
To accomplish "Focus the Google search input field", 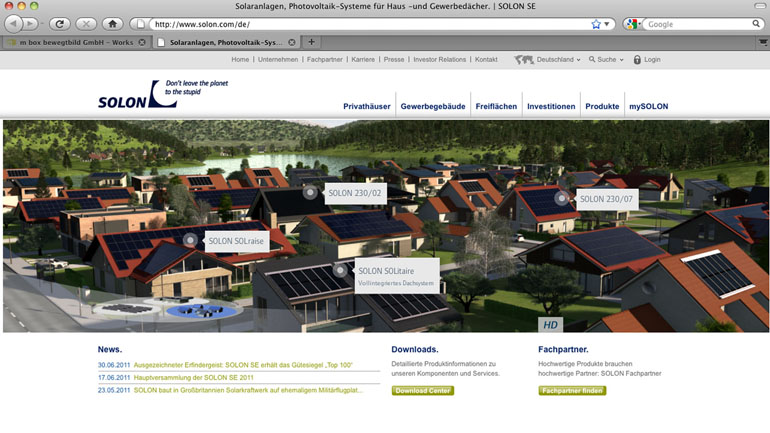I will click(x=698, y=24).
